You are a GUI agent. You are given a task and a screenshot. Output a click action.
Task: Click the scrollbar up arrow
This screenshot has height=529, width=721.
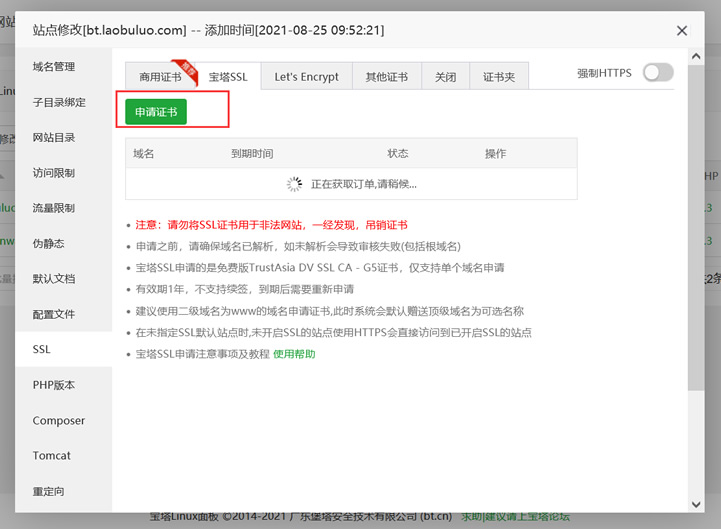click(x=696, y=57)
